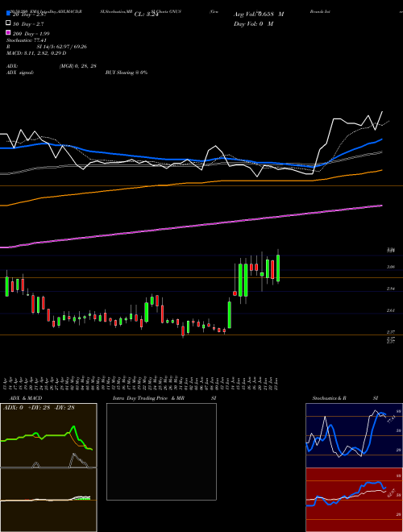Click the 'SI 14/3: 62.97 / 69.26' readout
Viewport: 403px width, 532px height.
click(x=62, y=47)
